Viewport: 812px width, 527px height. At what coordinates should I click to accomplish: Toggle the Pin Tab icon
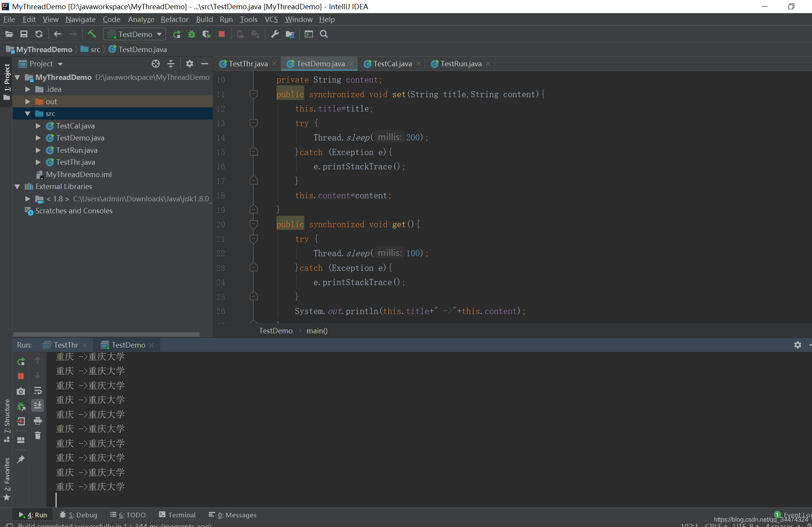tap(21, 459)
